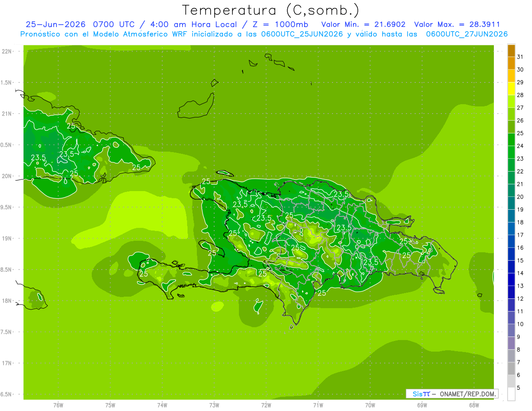
Task: Click the "19" color bar label
Action: click(x=520, y=209)
